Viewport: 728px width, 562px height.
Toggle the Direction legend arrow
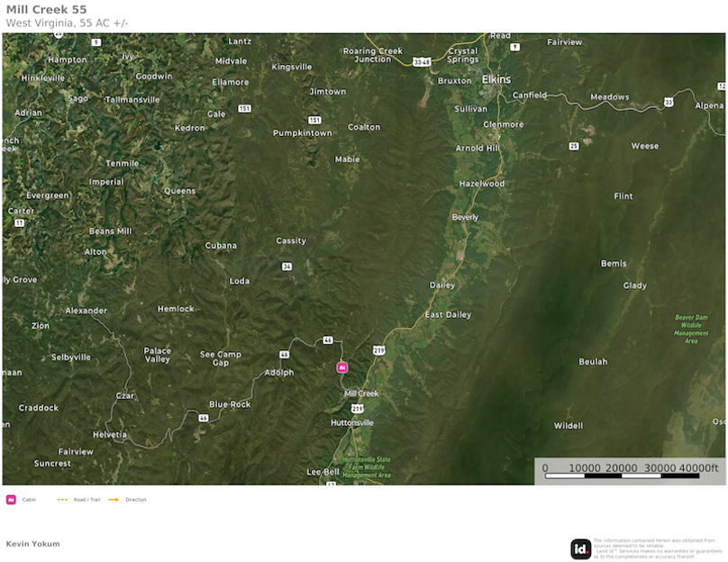pyautogui.click(x=113, y=499)
